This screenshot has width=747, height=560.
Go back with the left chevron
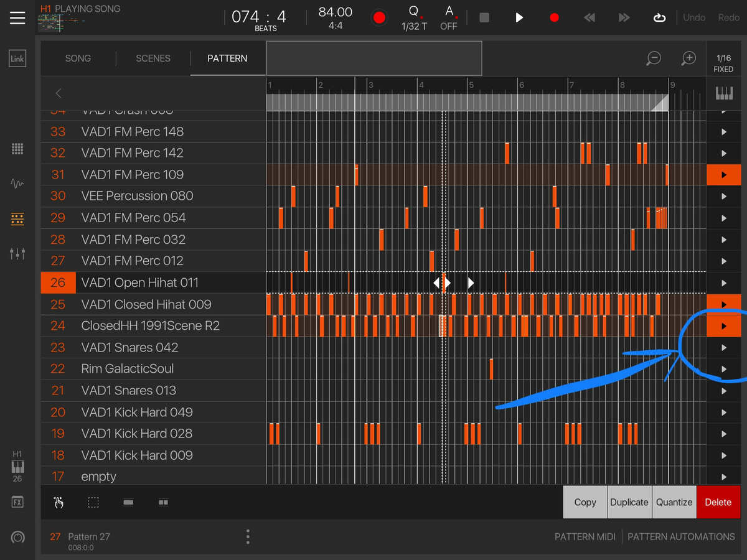coord(59,93)
